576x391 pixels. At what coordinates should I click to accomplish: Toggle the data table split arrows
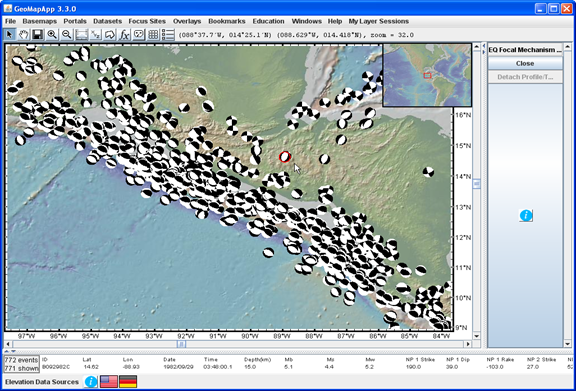10,351
